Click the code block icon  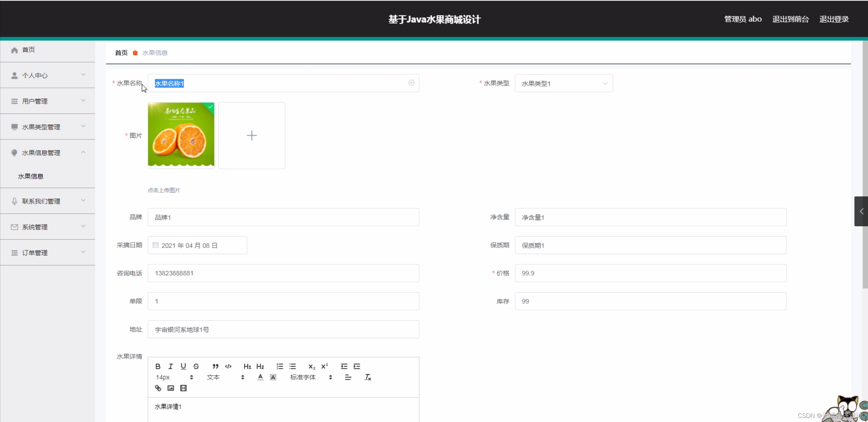click(x=228, y=366)
